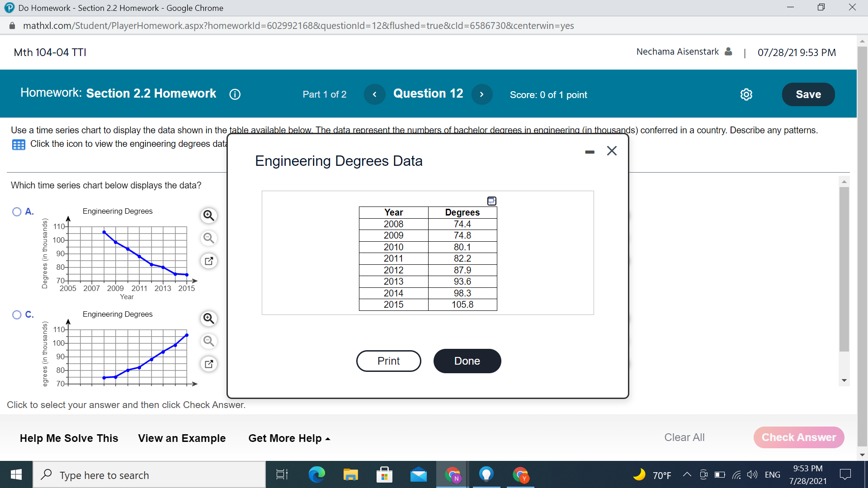Open Help Me Solve This
868x488 pixels.
69,438
